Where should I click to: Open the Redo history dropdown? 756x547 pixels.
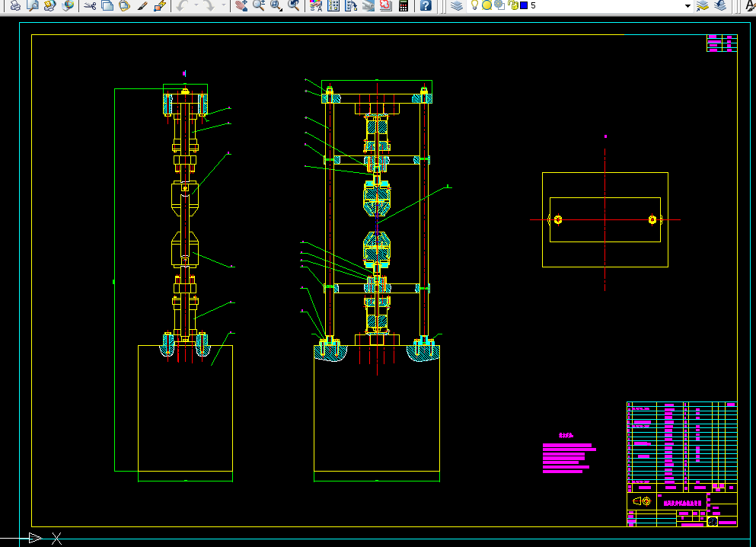[x=223, y=5]
